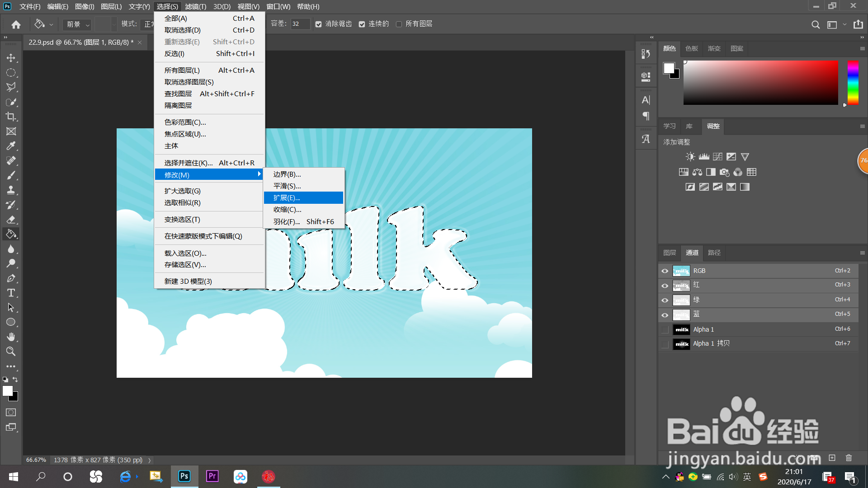This screenshot has height=488, width=868.
Task: Select the Crop tool
Action: (x=11, y=117)
